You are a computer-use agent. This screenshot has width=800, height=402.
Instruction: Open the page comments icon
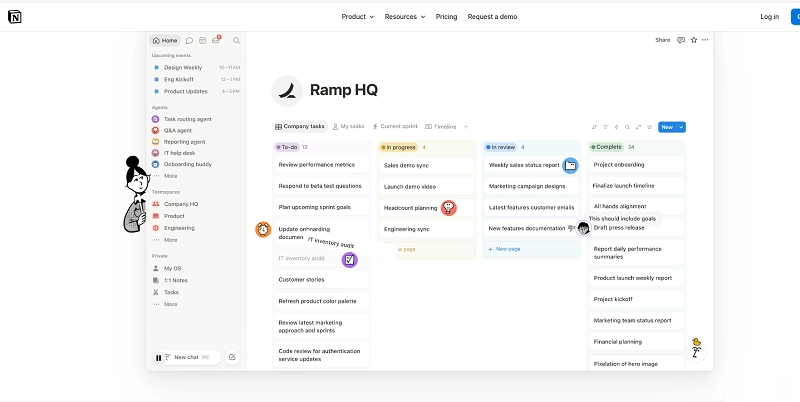coord(681,40)
